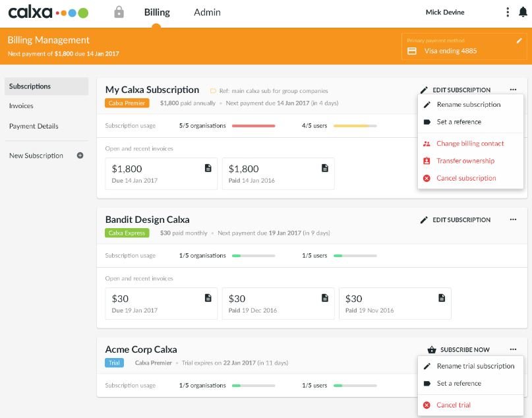Expand the ellipsis menu for Bandit Design Calxa

point(513,220)
